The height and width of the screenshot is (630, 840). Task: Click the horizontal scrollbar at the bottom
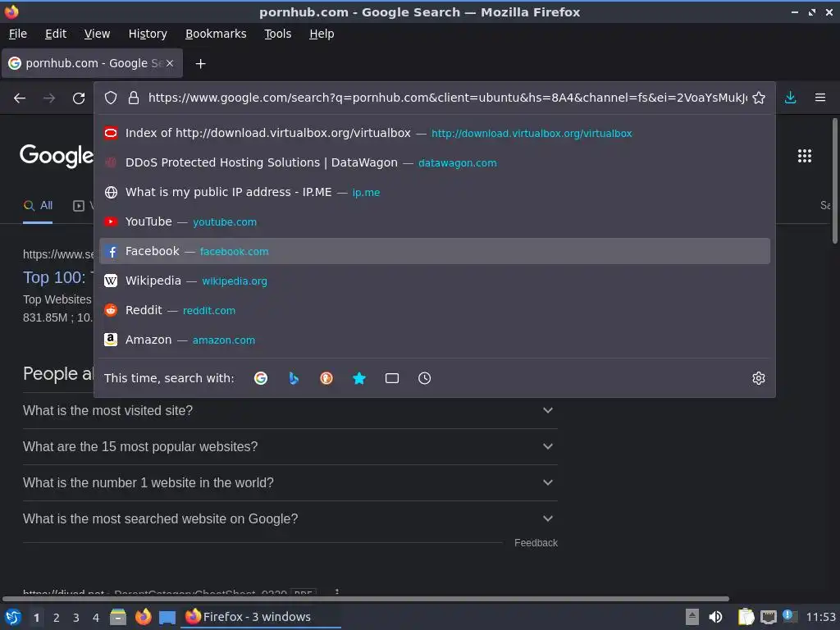click(366, 599)
